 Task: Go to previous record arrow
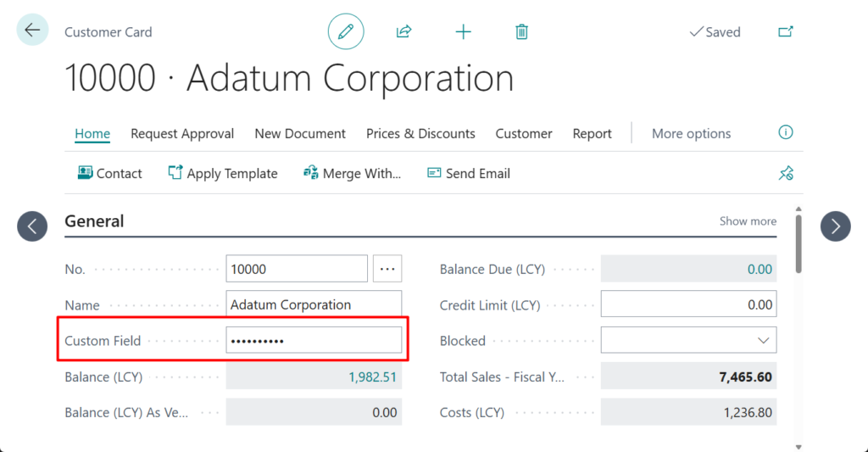(32, 226)
